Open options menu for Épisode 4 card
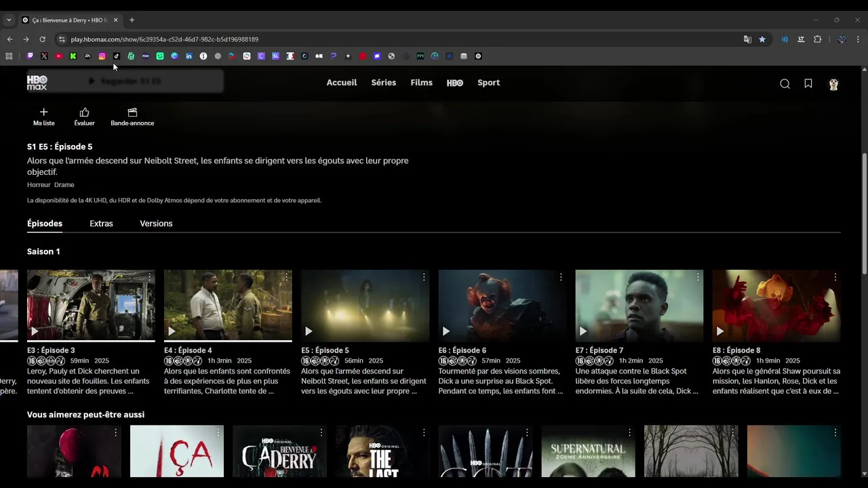Image resolution: width=868 pixels, height=488 pixels. click(286, 277)
